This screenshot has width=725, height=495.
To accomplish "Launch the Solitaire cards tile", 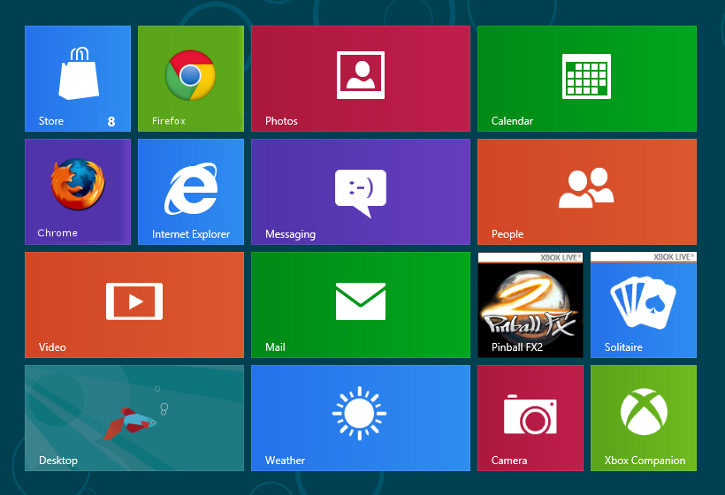I will (644, 305).
